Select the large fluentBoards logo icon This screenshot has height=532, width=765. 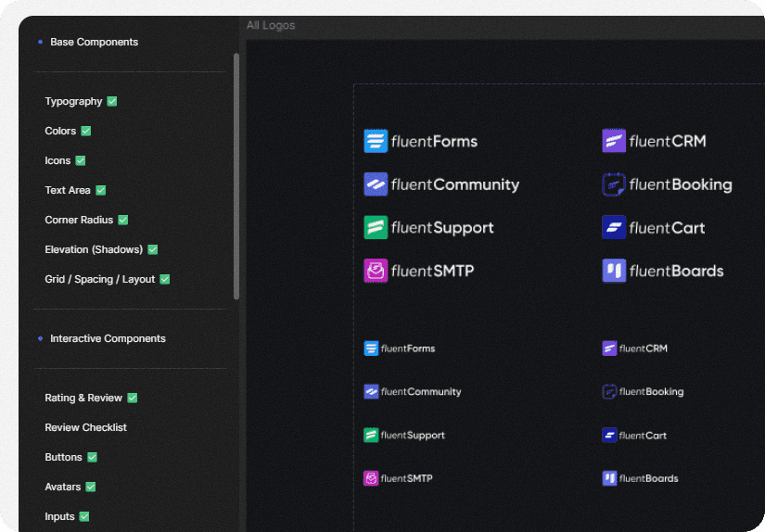point(614,271)
